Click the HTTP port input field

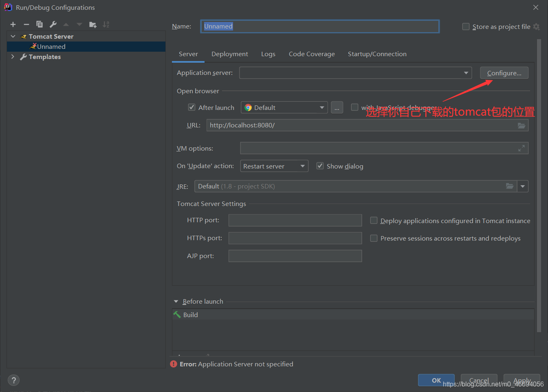(x=295, y=220)
